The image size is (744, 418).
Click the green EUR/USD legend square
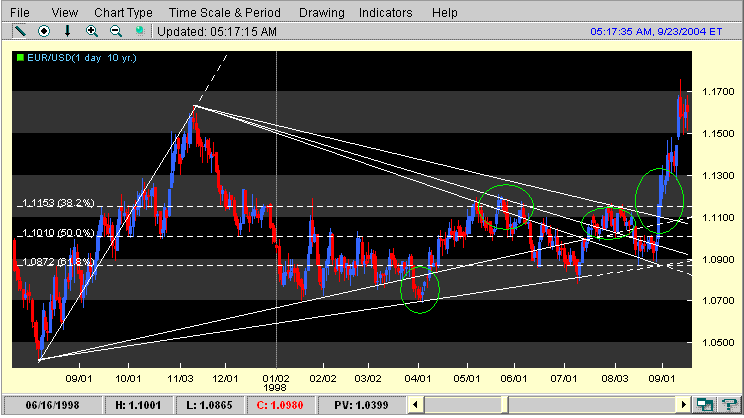tap(20, 58)
